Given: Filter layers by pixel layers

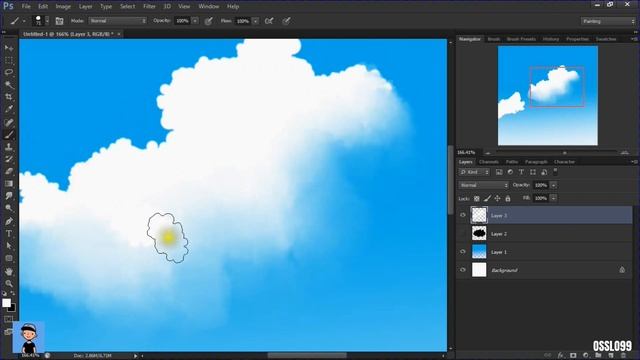Looking at the screenshot, I should (499, 172).
